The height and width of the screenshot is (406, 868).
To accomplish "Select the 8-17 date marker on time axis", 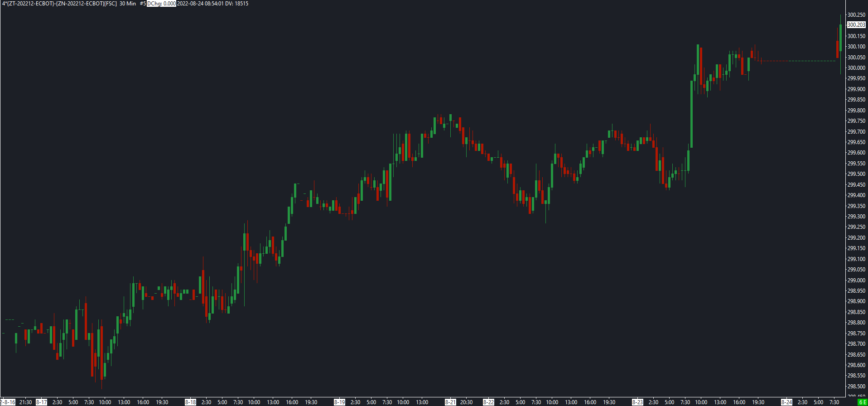I will pos(42,402).
